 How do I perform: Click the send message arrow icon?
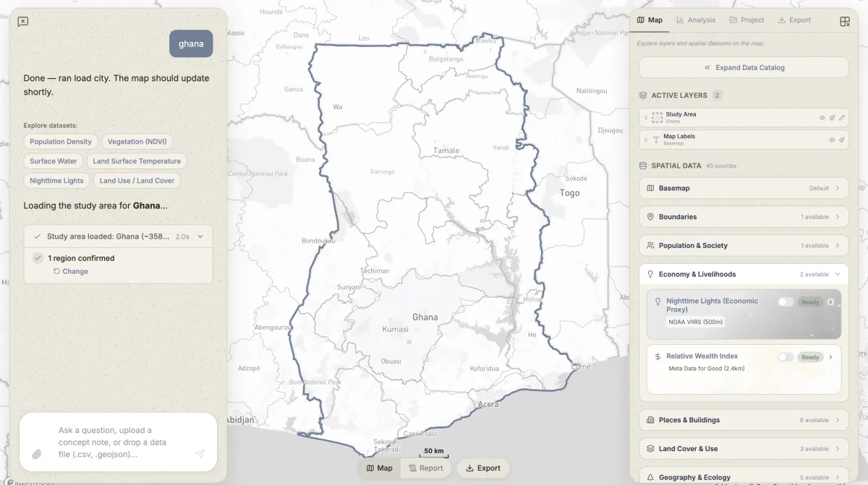click(200, 454)
